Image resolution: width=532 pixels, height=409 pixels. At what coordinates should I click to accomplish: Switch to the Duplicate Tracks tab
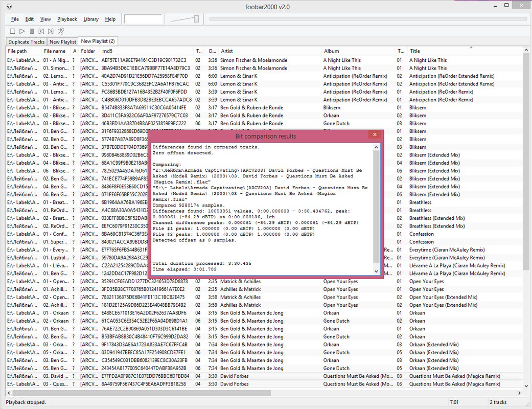pyautogui.click(x=26, y=42)
